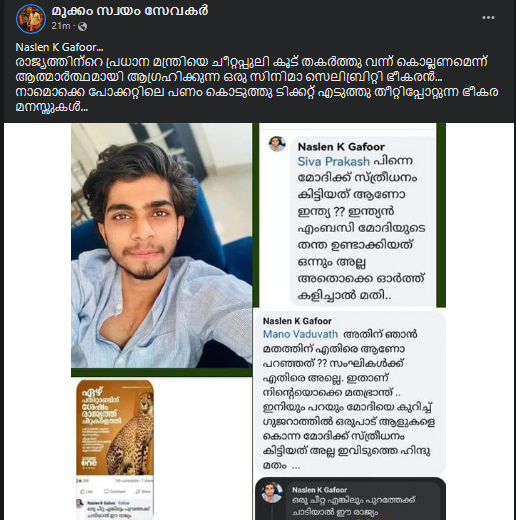Open the page's round profile picture

[31, 19]
